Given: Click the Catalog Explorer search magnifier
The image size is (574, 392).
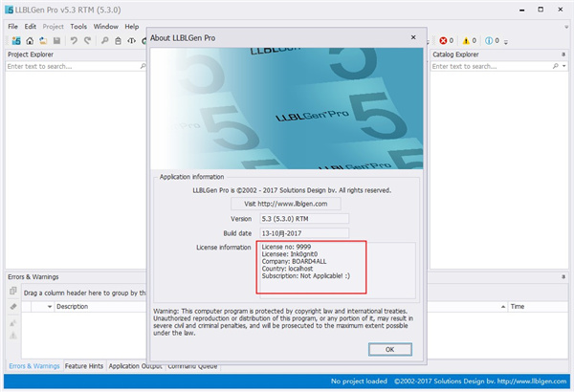Looking at the screenshot, I should [556, 66].
